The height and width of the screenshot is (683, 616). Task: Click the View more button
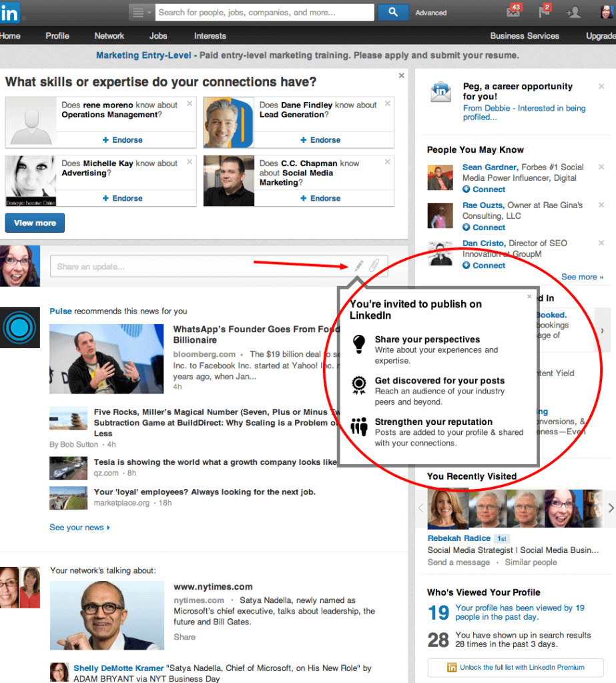[x=35, y=223]
